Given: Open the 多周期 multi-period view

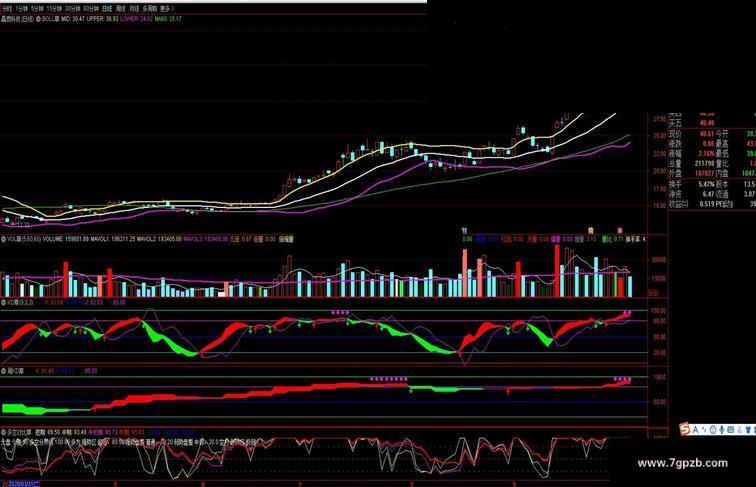Looking at the screenshot, I should click(x=149, y=9).
